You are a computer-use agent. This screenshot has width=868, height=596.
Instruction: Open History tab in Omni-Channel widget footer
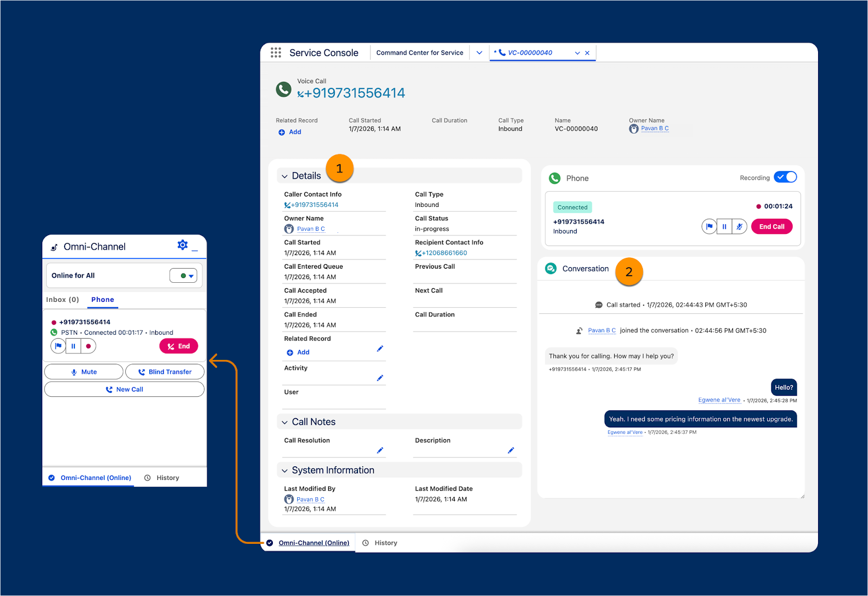tap(162, 478)
